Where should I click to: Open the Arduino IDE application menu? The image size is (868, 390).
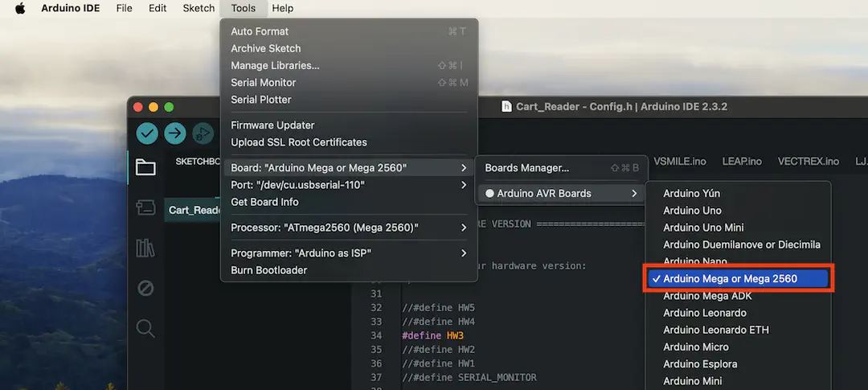(70, 8)
